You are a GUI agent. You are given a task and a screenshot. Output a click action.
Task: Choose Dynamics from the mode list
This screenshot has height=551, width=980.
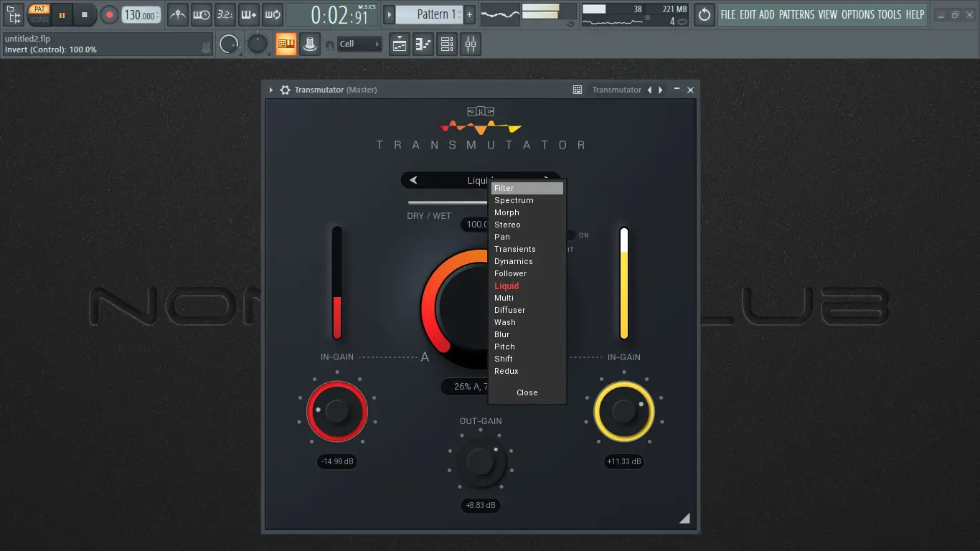527,261
